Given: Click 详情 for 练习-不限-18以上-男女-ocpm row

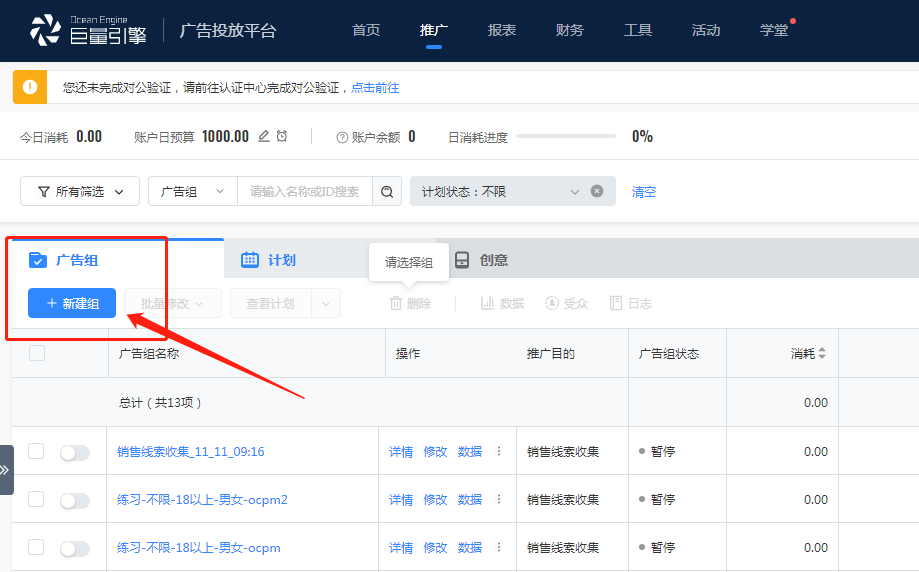Looking at the screenshot, I should (401, 548).
